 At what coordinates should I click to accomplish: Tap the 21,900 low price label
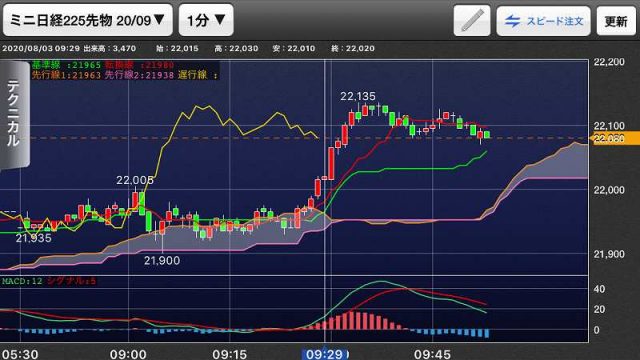162,260
